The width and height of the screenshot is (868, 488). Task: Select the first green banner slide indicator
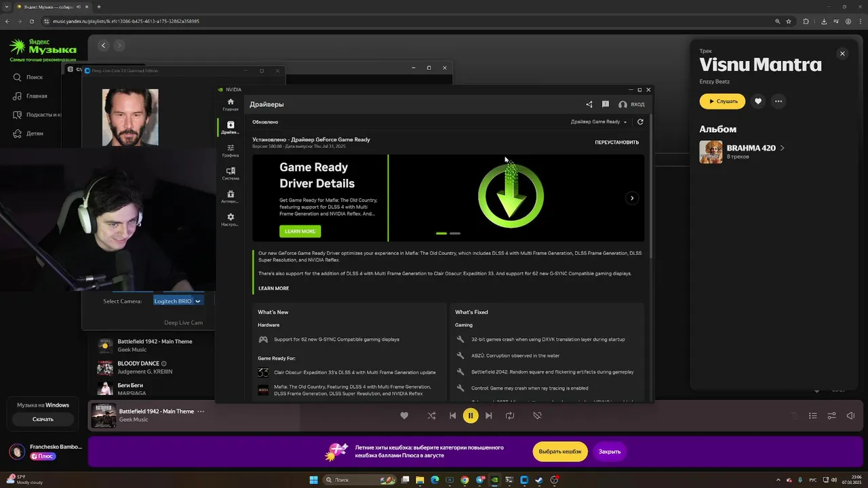click(441, 233)
